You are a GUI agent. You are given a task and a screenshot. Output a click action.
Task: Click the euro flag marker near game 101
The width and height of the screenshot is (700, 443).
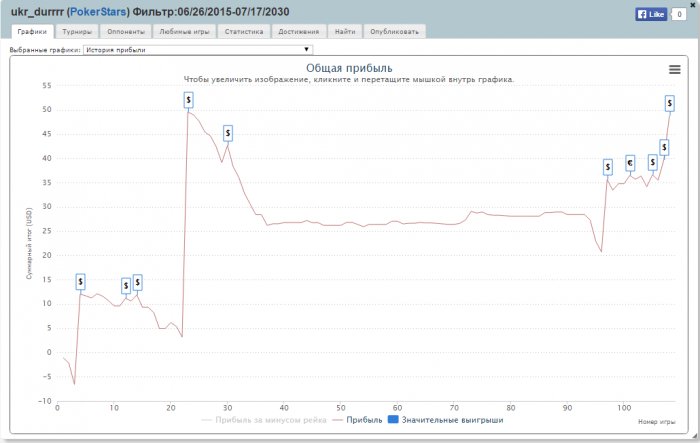[x=630, y=163]
